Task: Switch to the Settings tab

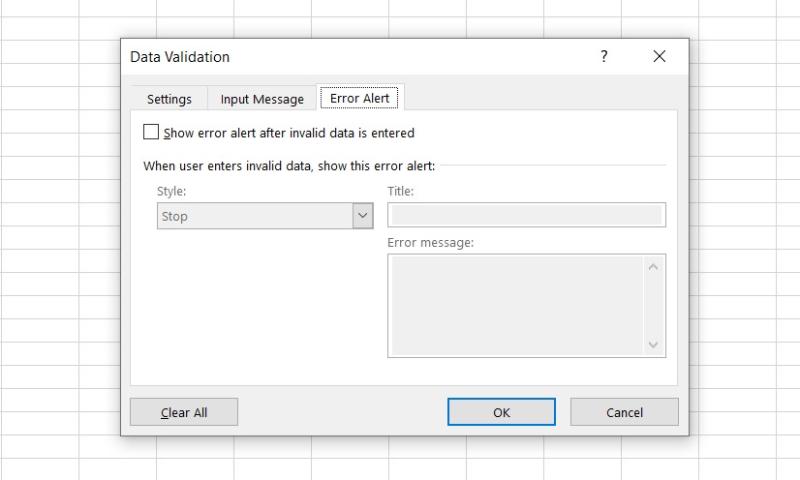Action: (x=169, y=99)
